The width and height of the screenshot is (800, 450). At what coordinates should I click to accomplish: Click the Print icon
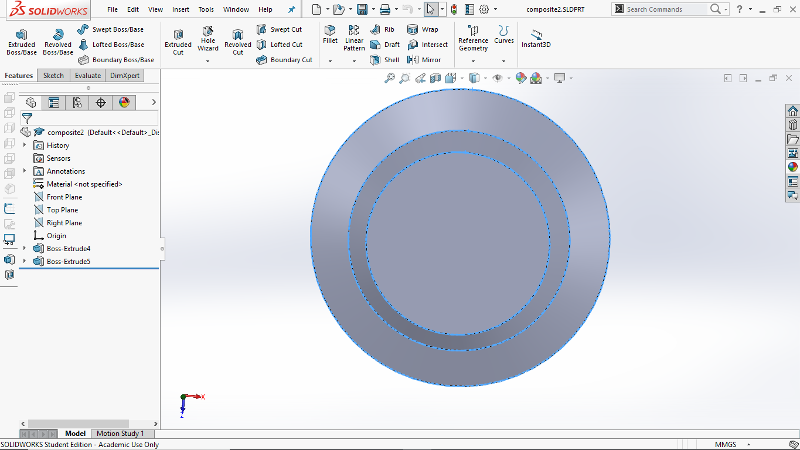point(385,9)
